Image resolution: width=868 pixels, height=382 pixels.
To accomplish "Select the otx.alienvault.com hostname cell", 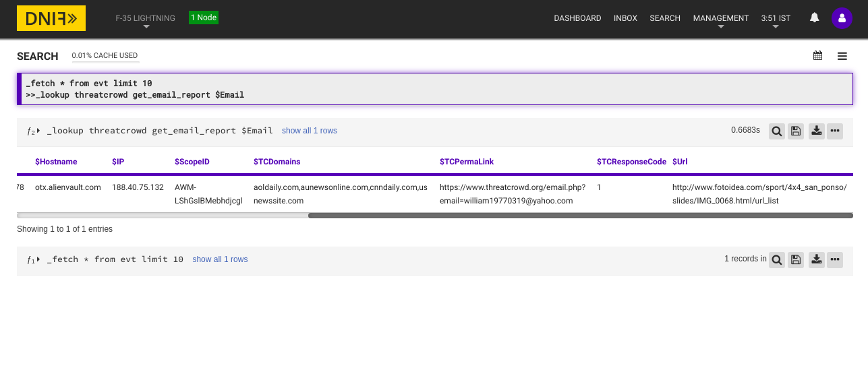I will tap(68, 187).
